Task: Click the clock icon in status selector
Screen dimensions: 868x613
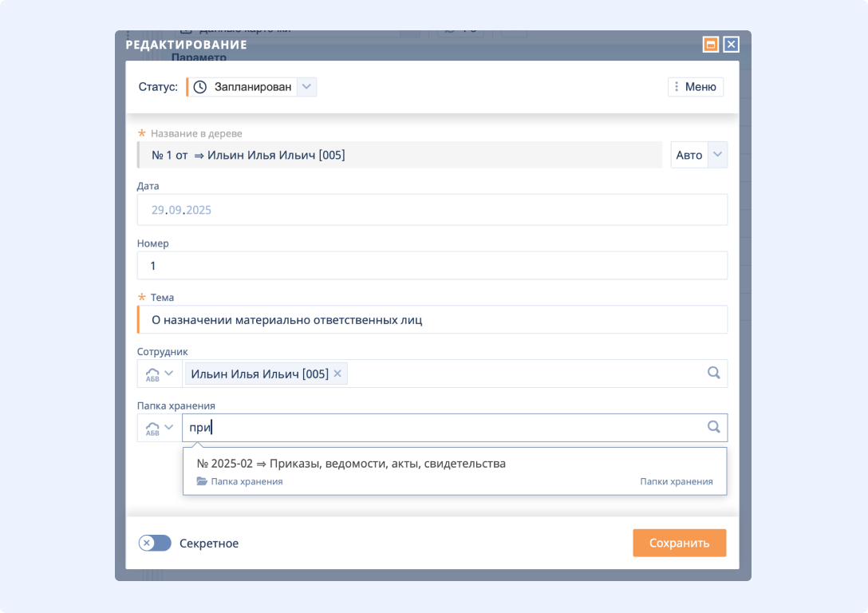Action: click(200, 87)
